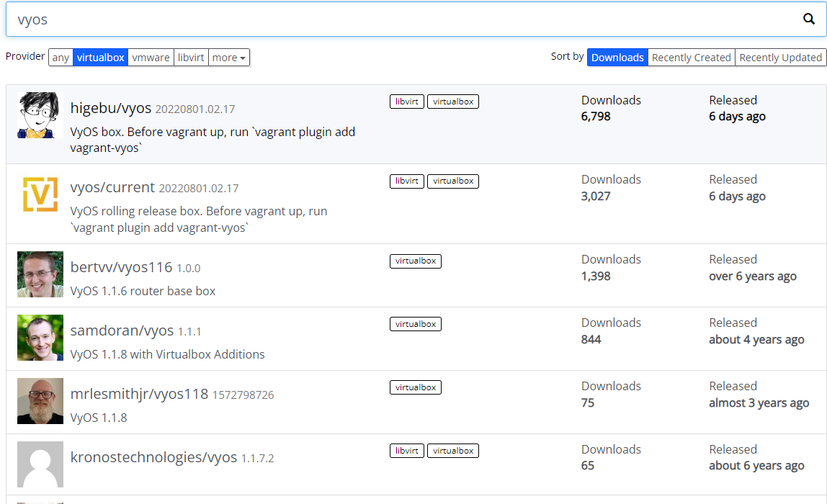Click libvirt tag on higebu/vyos row
827x504 pixels.
406,102
